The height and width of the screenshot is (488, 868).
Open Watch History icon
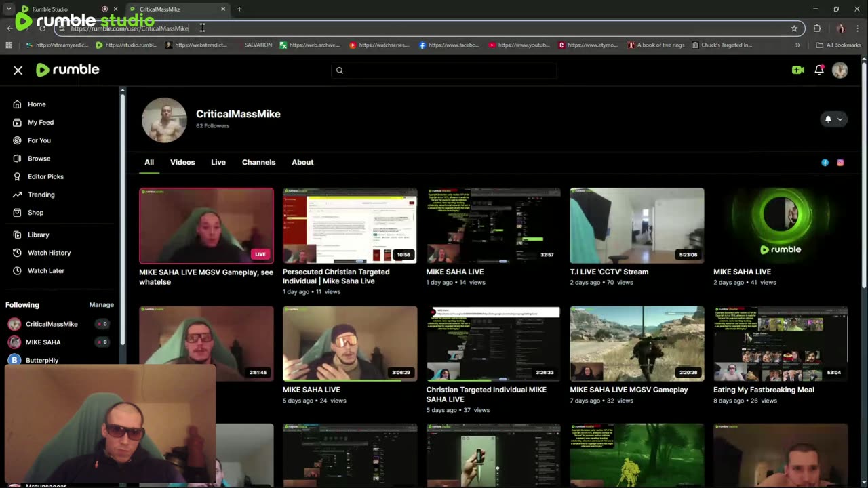click(x=17, y=253)
